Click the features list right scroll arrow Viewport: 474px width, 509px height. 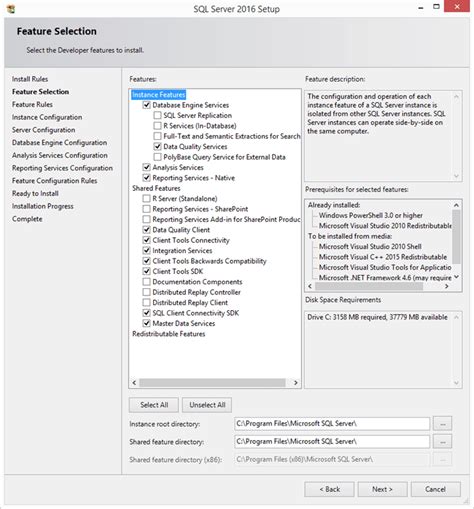coord(295,383)
